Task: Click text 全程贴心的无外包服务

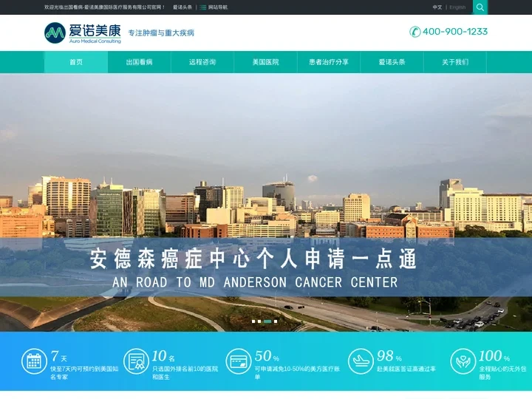Action: [502, 373]
